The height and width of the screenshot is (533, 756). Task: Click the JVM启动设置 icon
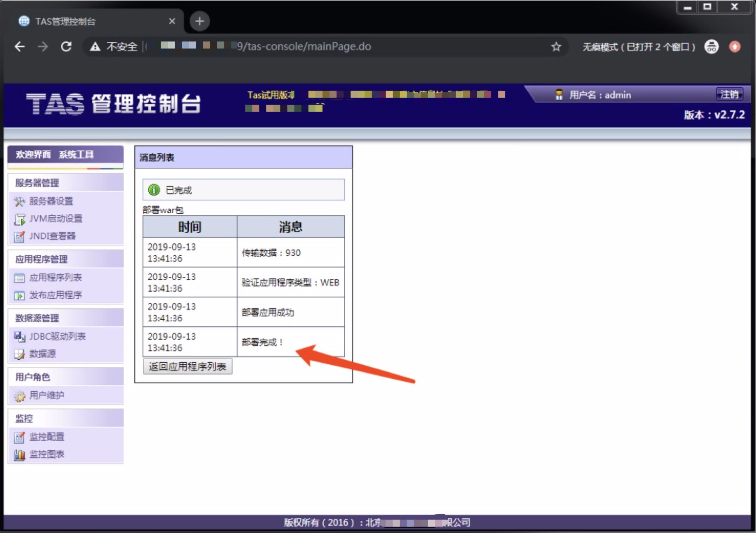coord(19,219)
